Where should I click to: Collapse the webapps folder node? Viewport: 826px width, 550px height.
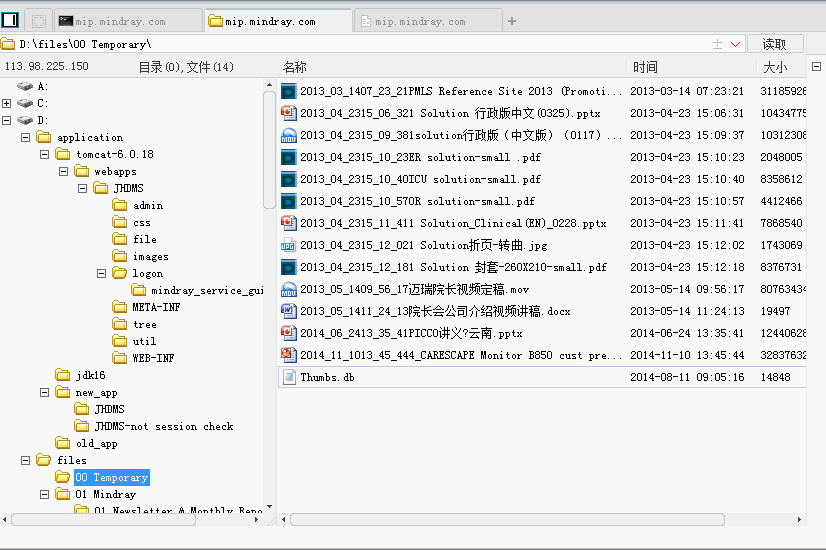63,171
